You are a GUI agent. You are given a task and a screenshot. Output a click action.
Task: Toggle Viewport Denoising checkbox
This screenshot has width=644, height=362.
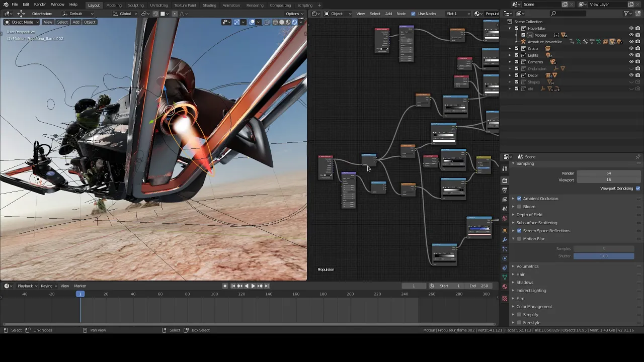point(638,189)
